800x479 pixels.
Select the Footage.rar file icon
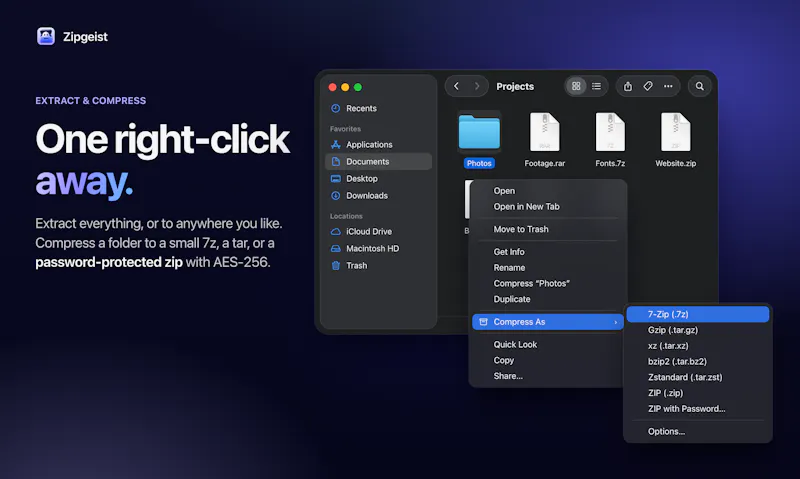click(x=544, y=132)
